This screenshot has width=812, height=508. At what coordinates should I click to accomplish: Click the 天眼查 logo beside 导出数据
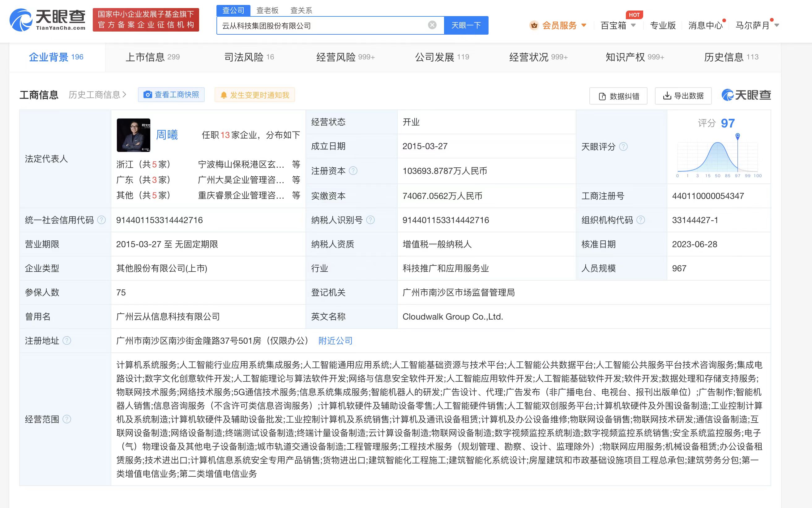746,95
